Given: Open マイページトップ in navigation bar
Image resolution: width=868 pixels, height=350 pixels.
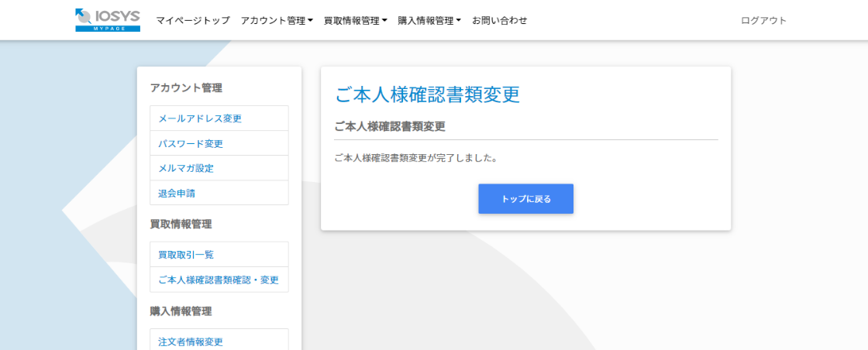Looking at the screenshot, I should 192,21.
